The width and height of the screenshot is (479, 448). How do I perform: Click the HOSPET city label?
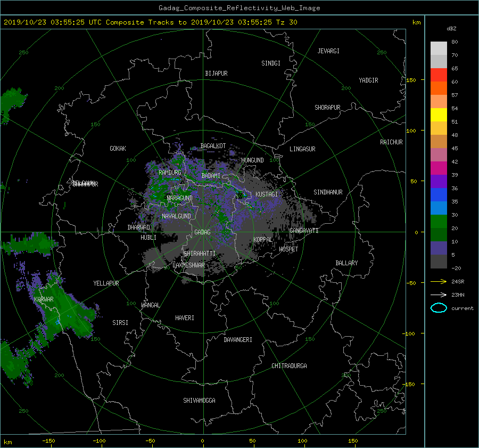pos(288,249)
